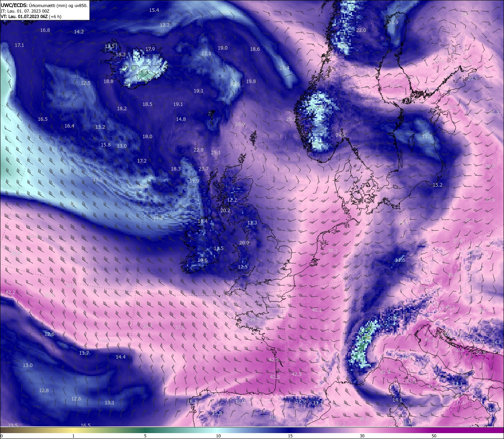Click the 16.4 value label

point(69,126)
